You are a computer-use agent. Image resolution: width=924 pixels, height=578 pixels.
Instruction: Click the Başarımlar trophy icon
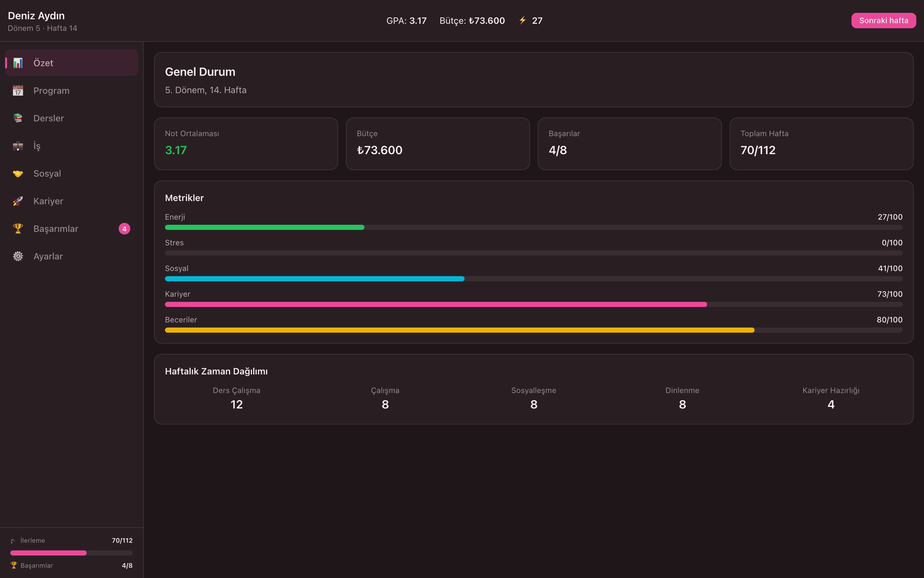pos(18,229)
